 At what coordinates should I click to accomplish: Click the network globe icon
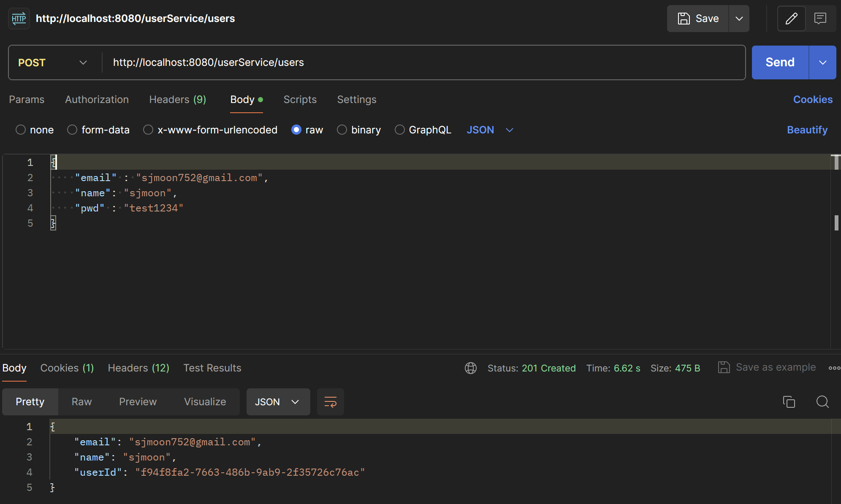[x=471, y=368]
